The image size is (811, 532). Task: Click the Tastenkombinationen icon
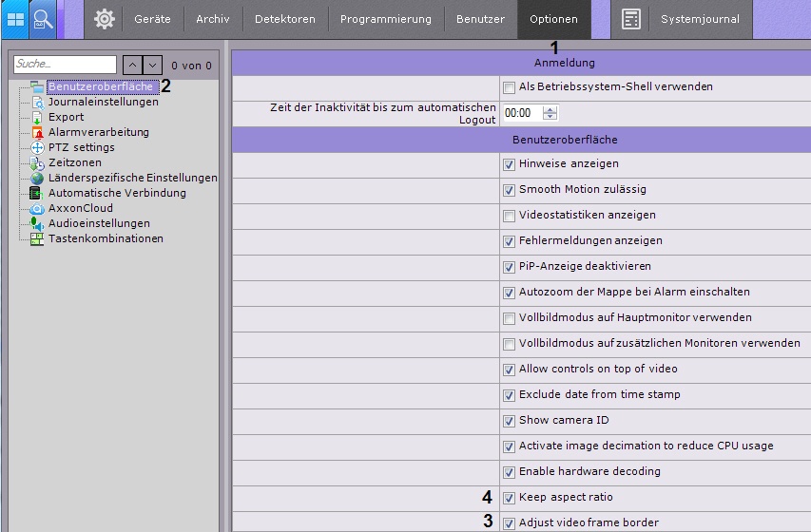pyautogui.click(x=37, y=239)
